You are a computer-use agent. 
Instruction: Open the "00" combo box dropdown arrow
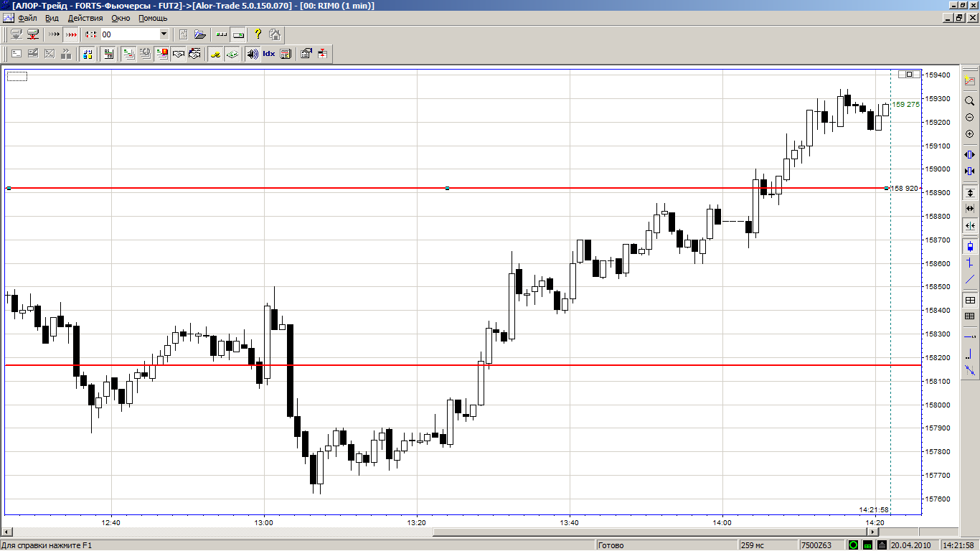tap(164, 34)
